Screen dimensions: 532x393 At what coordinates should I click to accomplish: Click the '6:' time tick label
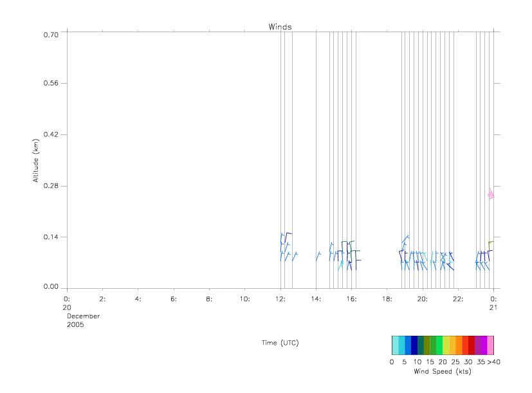click(174, 299)
